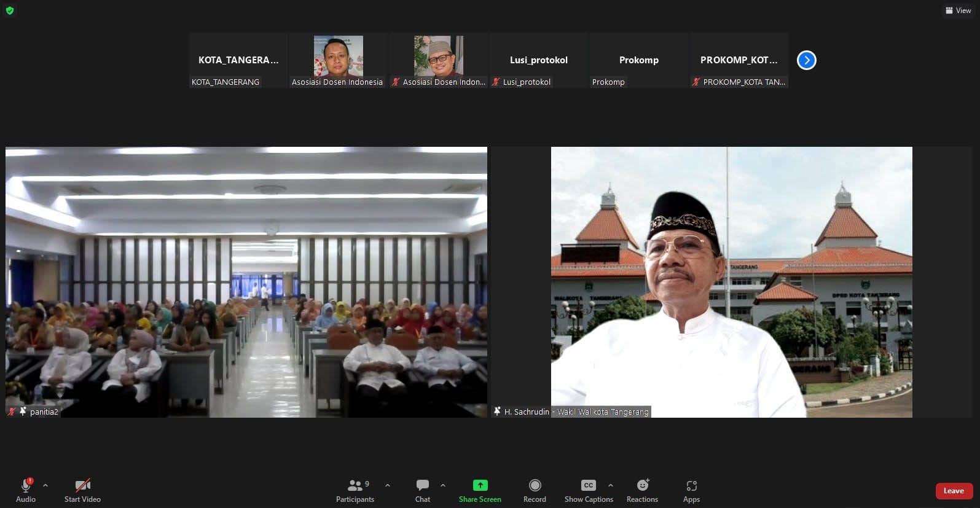Toggle Start Video camera button
This screenshot has width=980, height=508.
pyautogui.click(x=82, y=490)
